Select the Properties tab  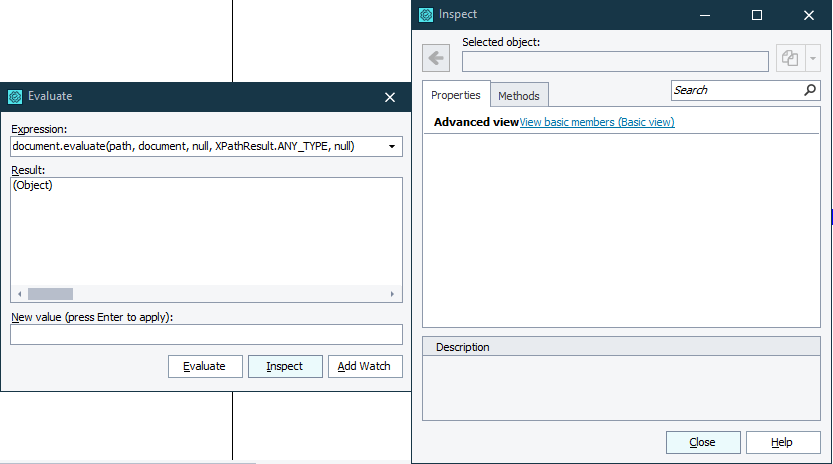[x=456, y=95]
